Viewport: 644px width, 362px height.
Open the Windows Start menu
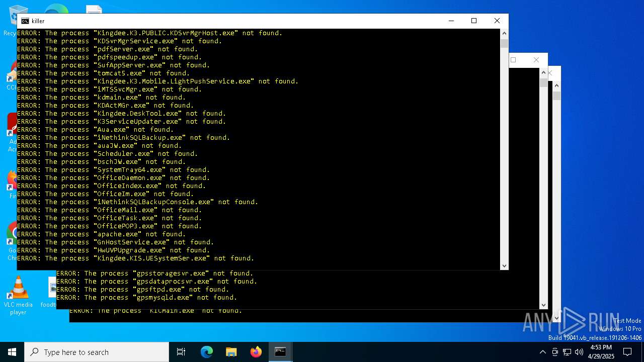12,352
